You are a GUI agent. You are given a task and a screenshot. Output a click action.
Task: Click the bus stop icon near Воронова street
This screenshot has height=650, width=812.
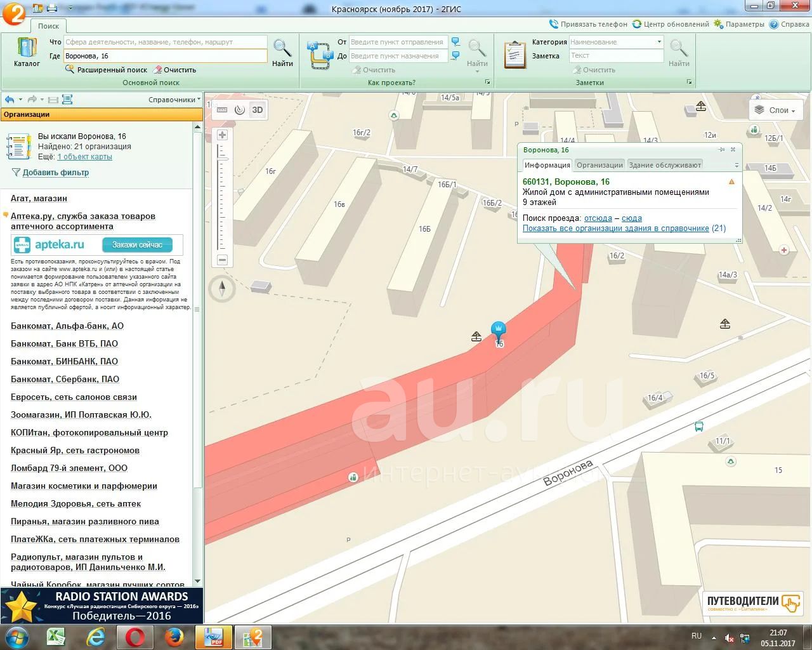[x=699, y=427]
